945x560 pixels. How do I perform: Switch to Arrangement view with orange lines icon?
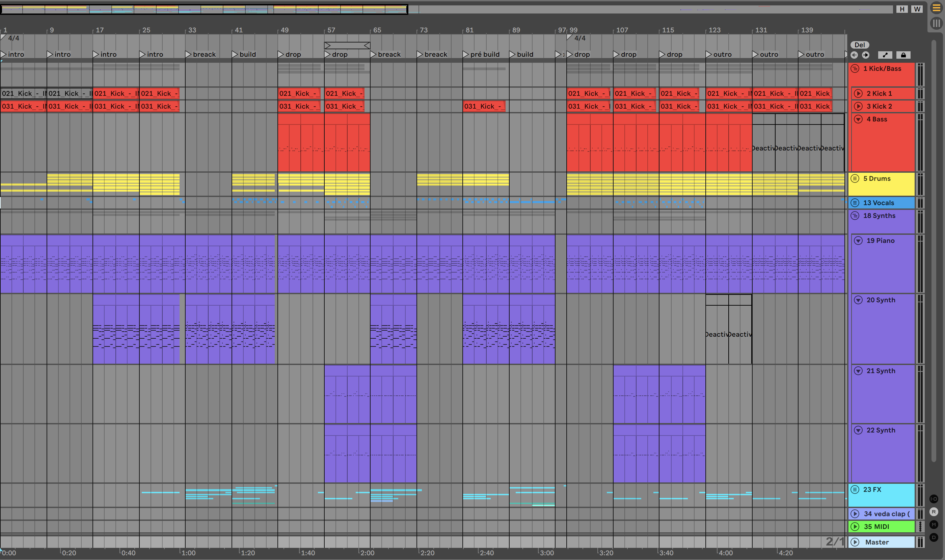click(x=936, y=8)
